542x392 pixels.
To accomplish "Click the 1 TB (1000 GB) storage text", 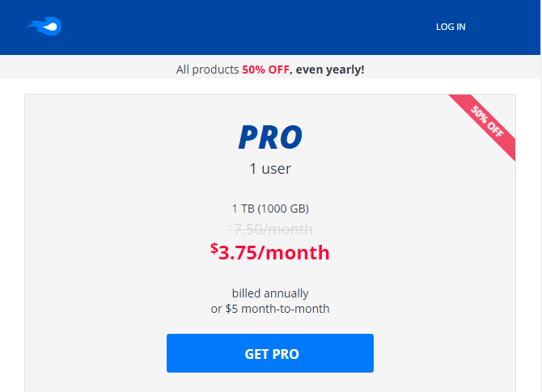I will coord(270,209).
